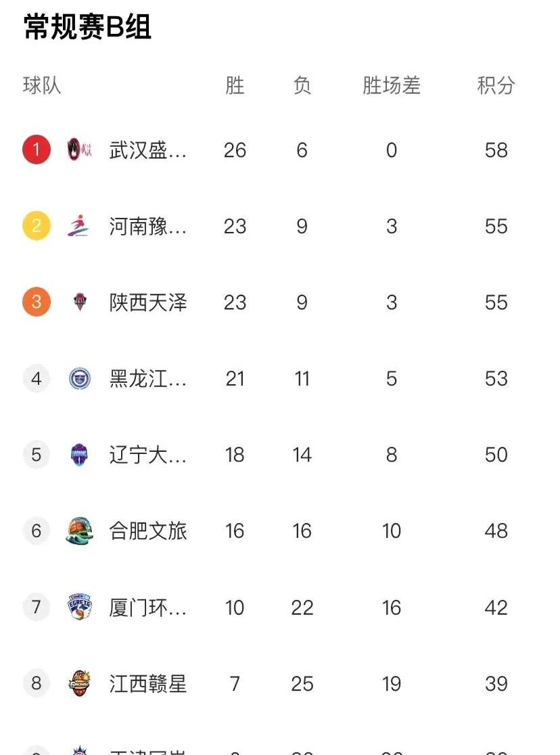Click the Wuhan team logo icon

(79, 150)
